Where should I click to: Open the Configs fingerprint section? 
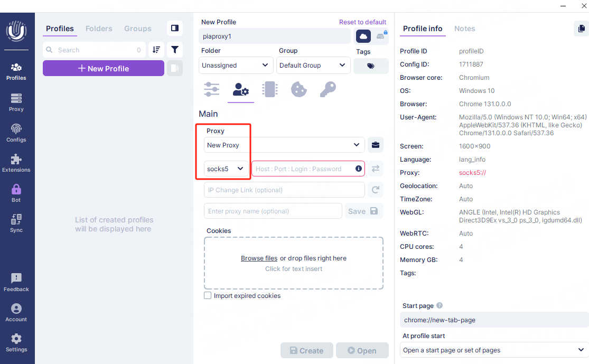tap(16, 133)
